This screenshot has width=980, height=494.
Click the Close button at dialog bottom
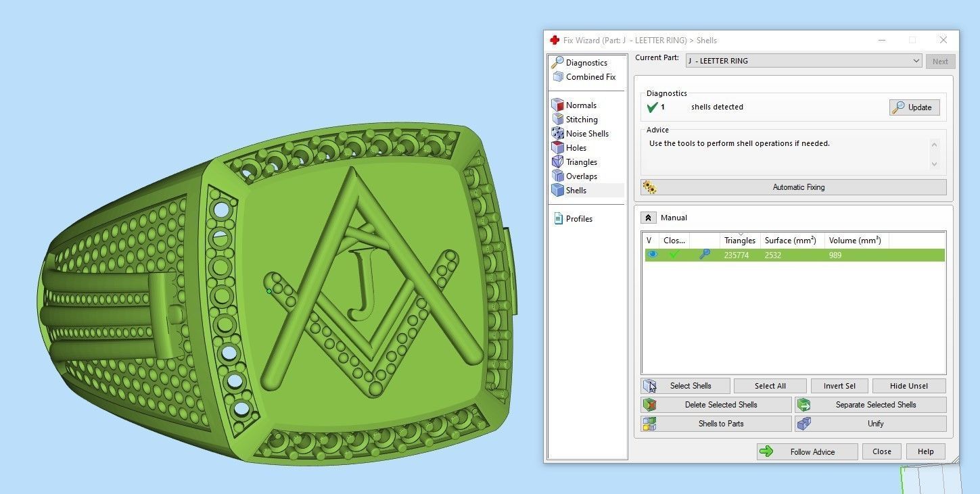tap(882, 451)
